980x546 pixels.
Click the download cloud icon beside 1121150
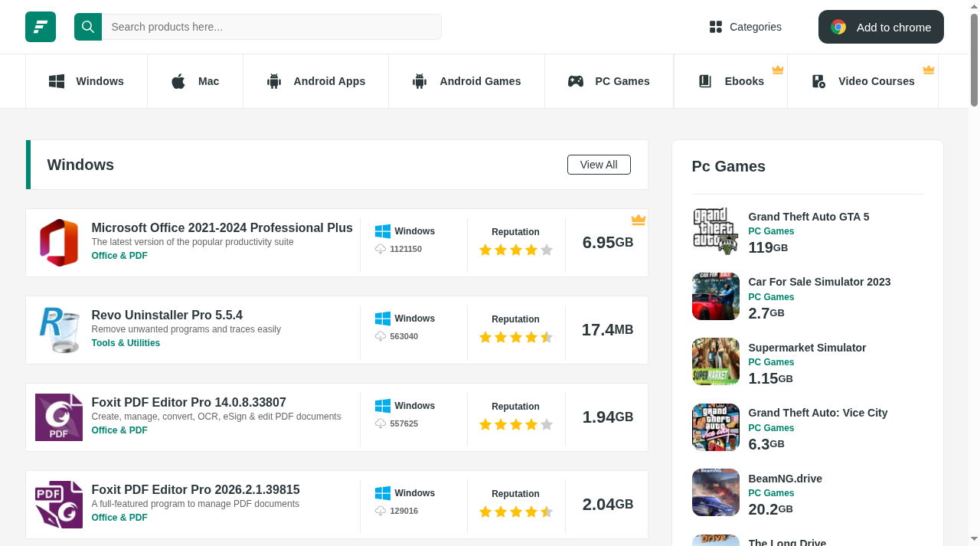381,250
